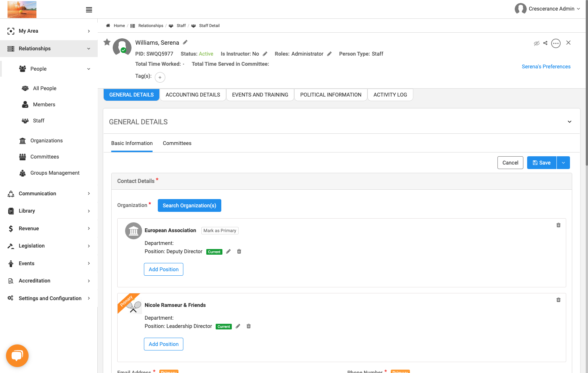
Task: Delete the Nicole Ramseur & Friends card
Action: (558, 300)
